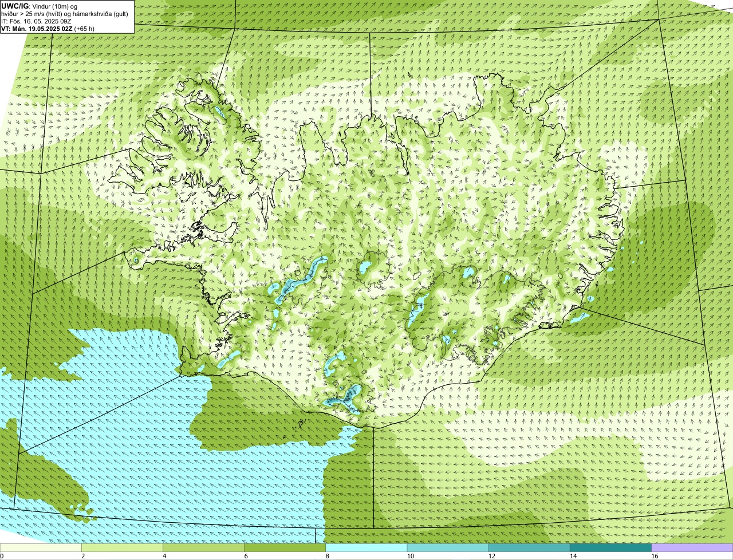Click the light cyan 8–10 m/s legend swatch
Screen dimensions: 733x560
[366, 547]
